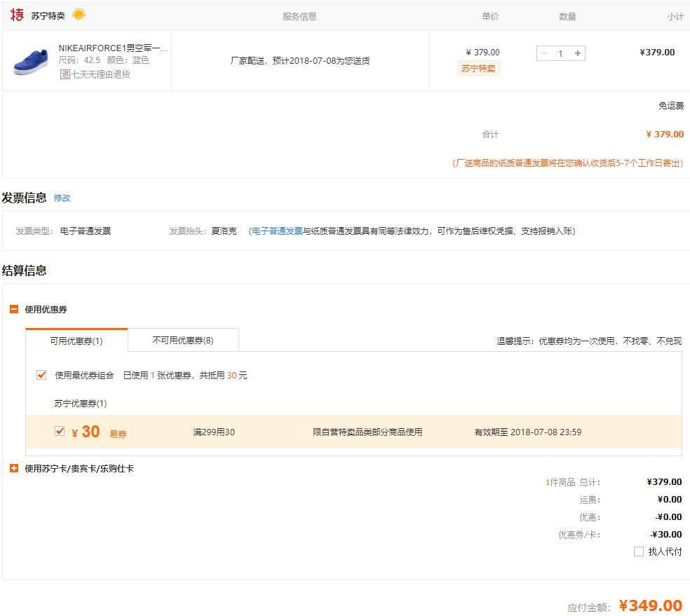
Task: Click the sun icon beside 苏宁特卖
Action: click(79, 14)
